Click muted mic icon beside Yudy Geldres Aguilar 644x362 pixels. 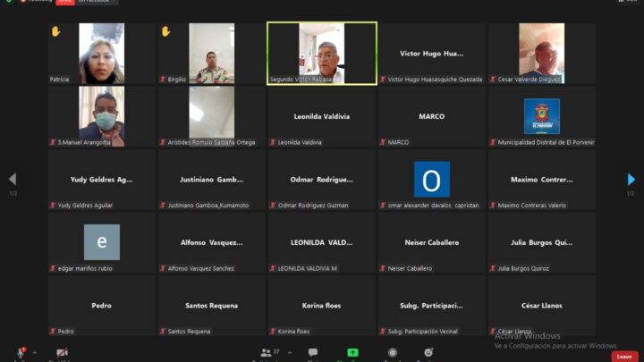[53, 205]
